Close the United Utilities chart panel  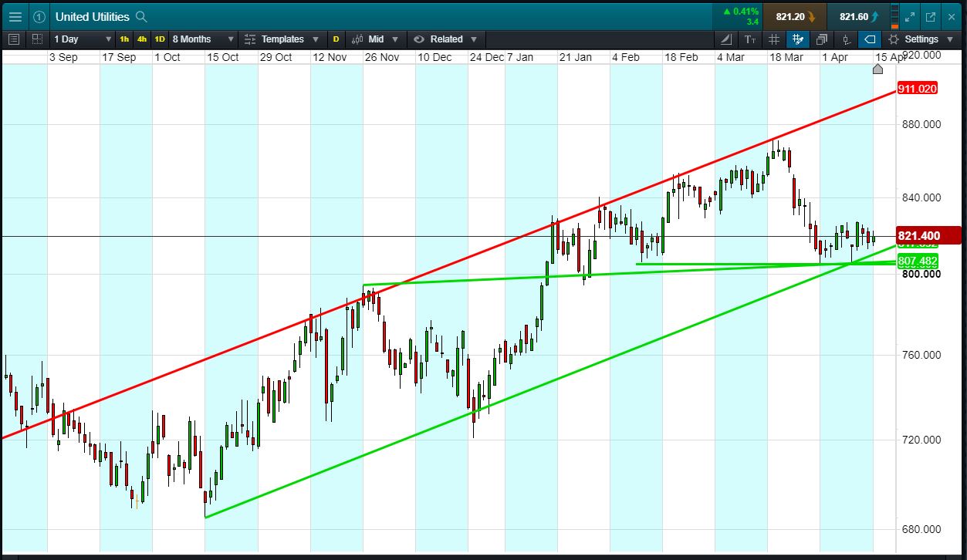point(952,16)
